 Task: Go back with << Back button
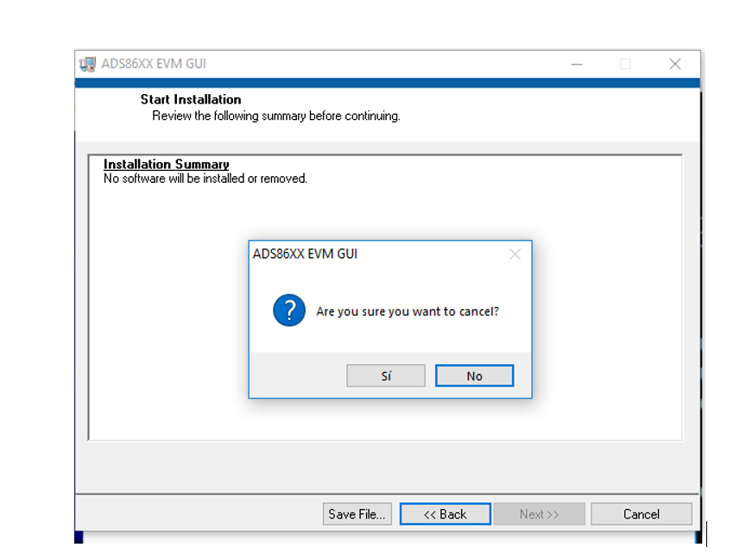pos(445,514)
